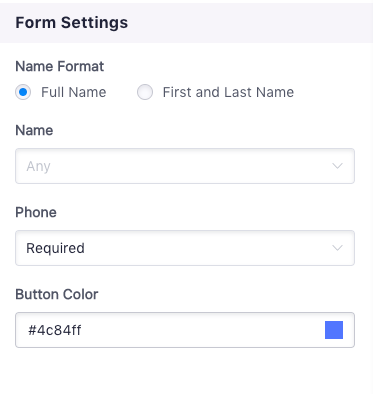Click the chevron arrow in Phone field
This screenshot has width=373, height=394.
pos(337,248)
